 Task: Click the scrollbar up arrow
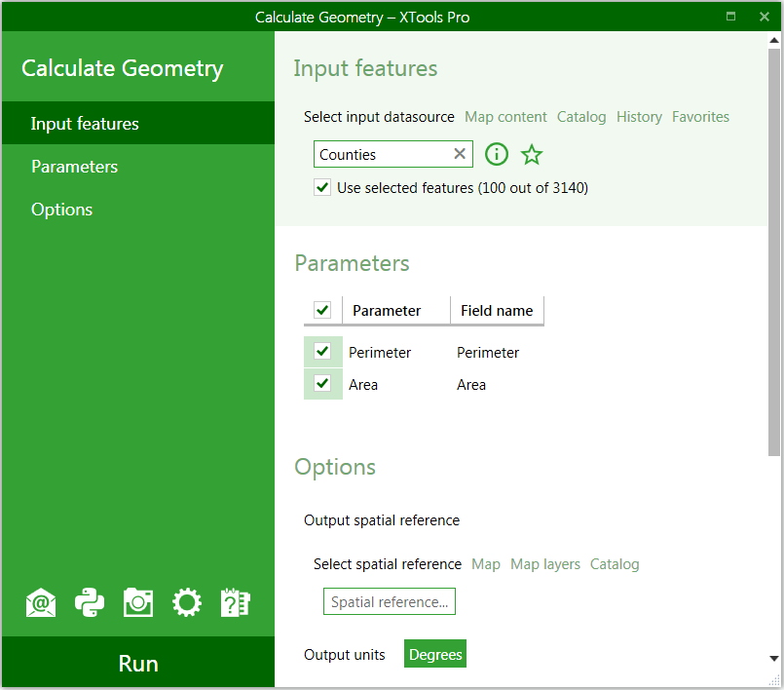point(774,40)
